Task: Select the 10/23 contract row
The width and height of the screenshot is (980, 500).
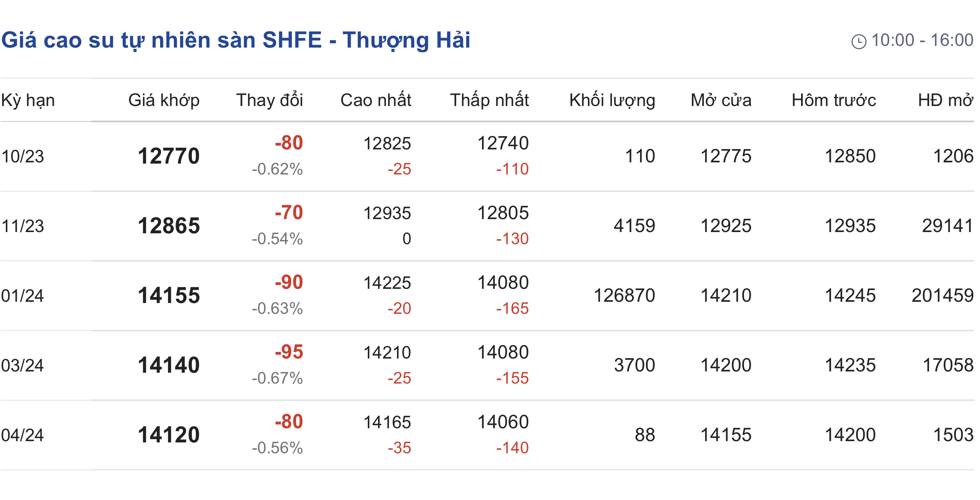Action: (487, 157)
